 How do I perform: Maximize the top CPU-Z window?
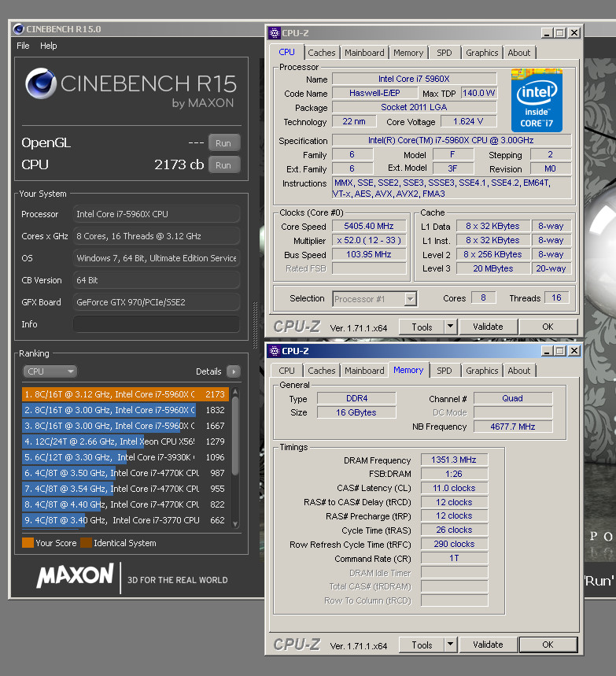pyautogui.click(x=560, y=33)
